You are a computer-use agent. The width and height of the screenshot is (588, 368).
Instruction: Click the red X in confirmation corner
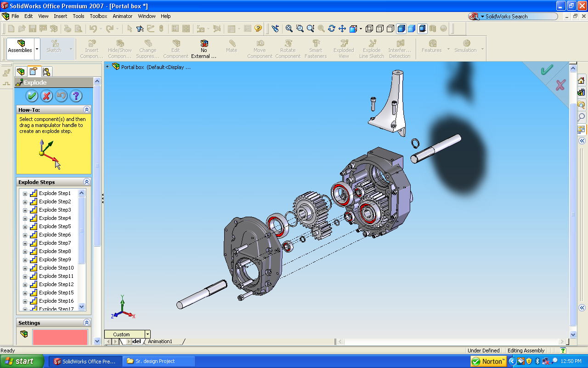pos(560,85)
